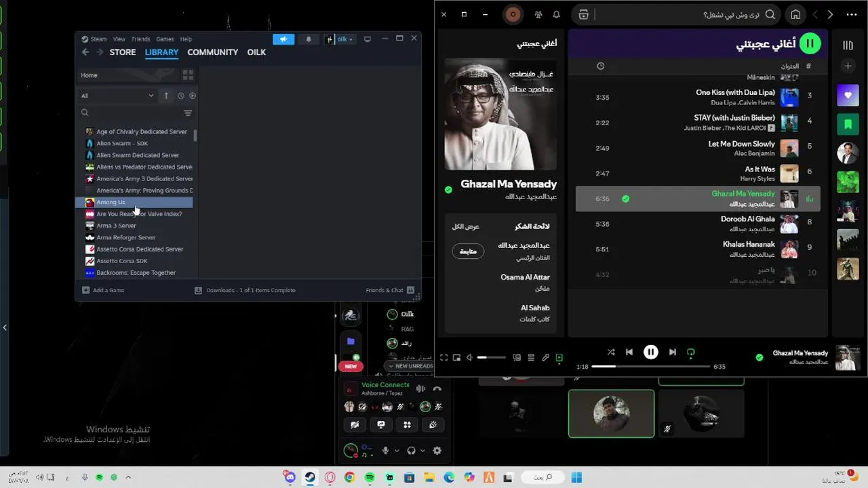Open Steam Friends & Chat
Viewport: 868px width, 488px height.
coord(390,290)
